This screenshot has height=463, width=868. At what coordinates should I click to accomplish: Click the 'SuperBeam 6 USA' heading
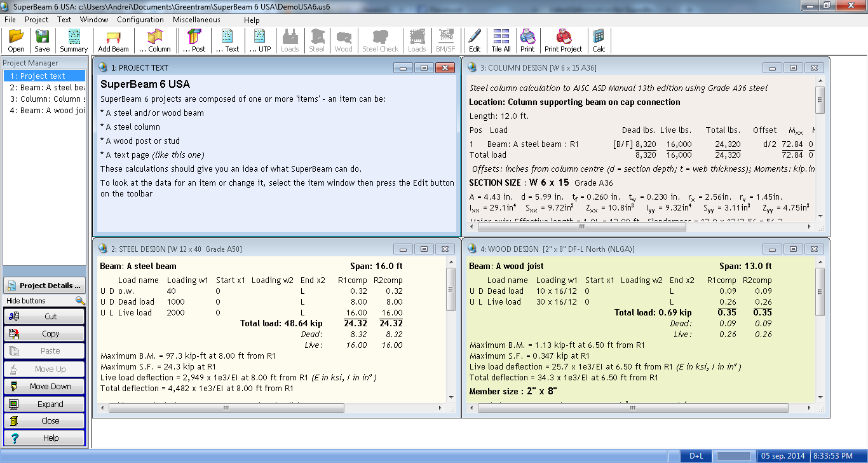145,84
